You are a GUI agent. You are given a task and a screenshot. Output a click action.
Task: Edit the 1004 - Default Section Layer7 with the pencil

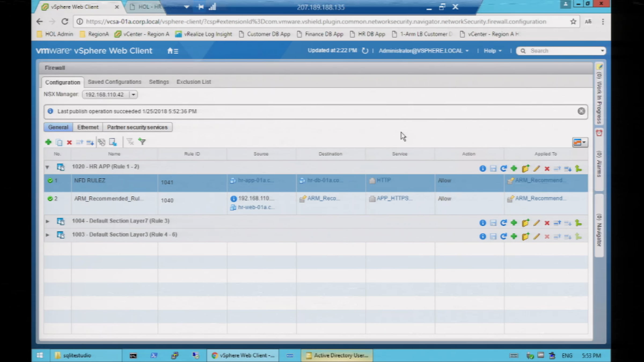pyautogui.click(x=536, y=223)
